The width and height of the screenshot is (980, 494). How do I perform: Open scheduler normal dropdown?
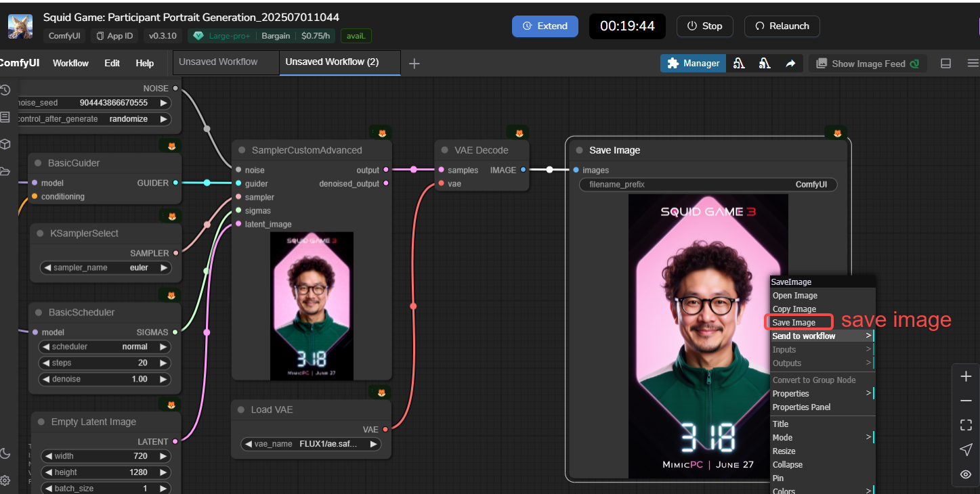(x=106, y=346)
